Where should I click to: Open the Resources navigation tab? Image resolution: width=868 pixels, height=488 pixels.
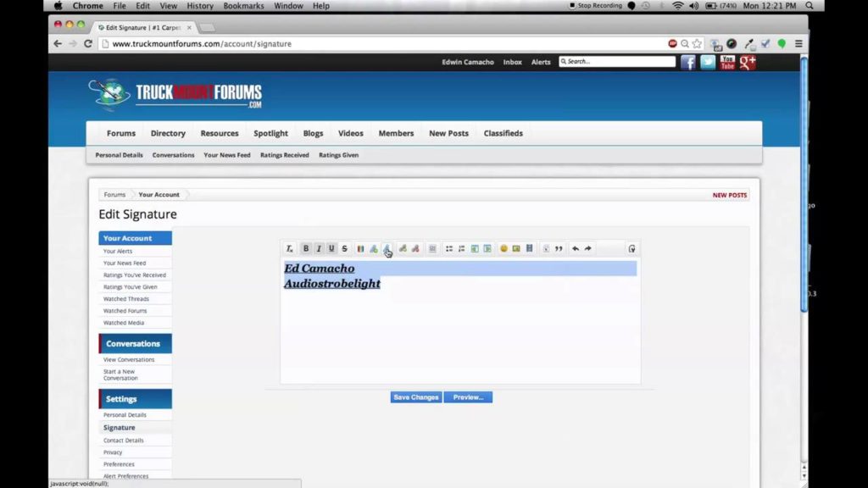[x=220, y=133]
